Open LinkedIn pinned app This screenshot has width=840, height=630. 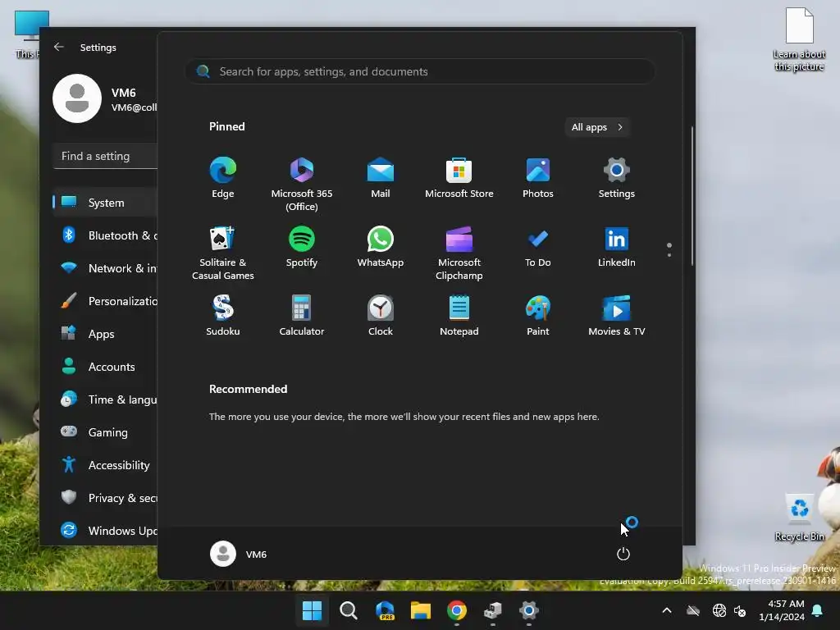(x=617, y=247)
